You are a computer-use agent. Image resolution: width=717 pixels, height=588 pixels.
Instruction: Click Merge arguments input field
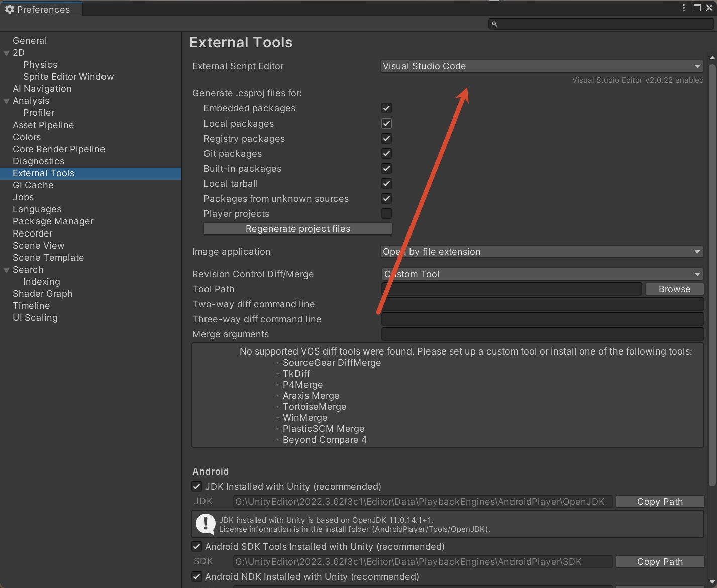coord(543,334)
